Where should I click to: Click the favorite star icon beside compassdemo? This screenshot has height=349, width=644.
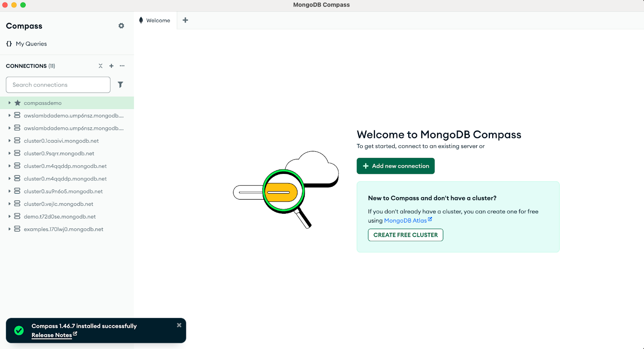click(x=18, y=103)
